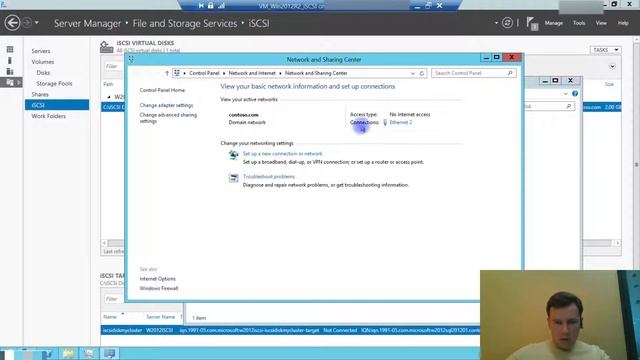Click Network and Internet in the breadcrumb
The width and height of the screenshot is (640, 360).
(x=252, y=73)
